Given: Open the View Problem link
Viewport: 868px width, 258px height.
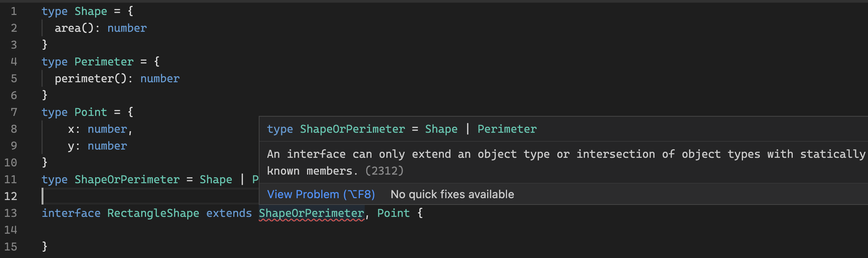Looking at the screenshot, I should tap(321, 194).
